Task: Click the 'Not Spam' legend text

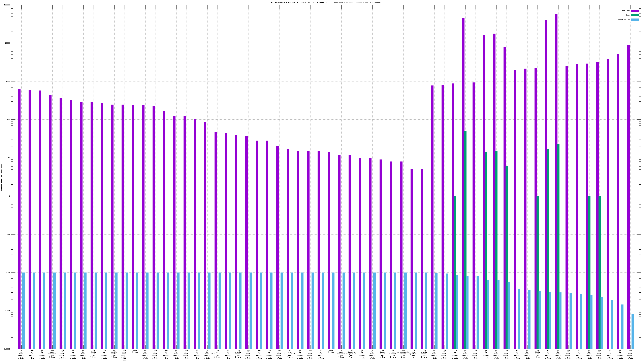Action: point(626,11)
